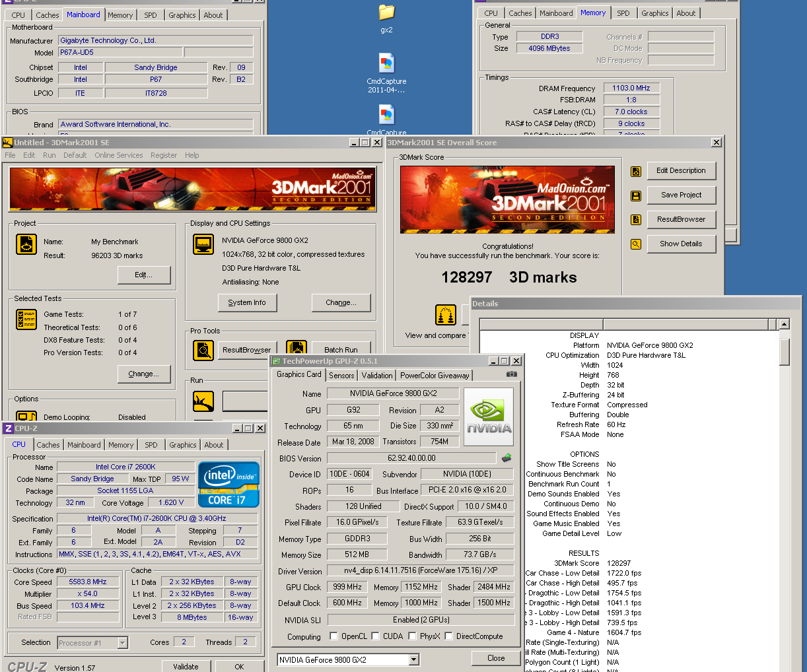Switch to the Sensors tab in GPU-Z

(341, 376)
